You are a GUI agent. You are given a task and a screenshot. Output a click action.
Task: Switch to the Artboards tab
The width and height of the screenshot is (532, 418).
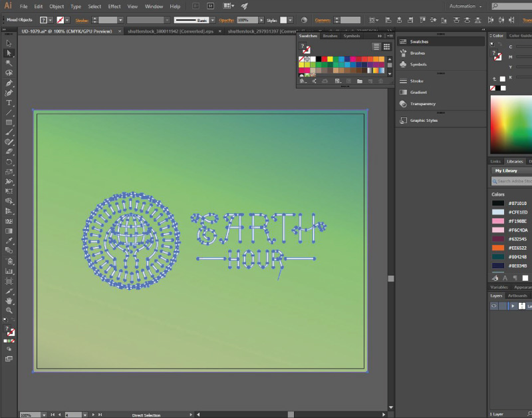click(x=517, y=296)
